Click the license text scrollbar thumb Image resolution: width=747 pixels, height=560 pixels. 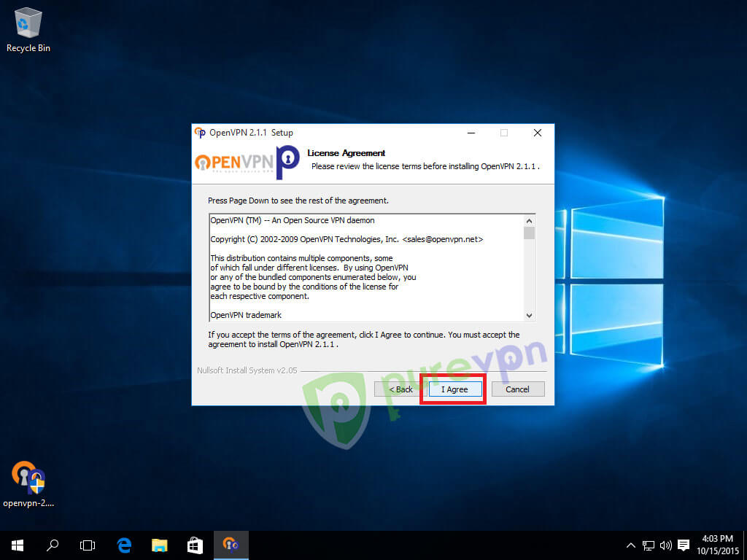pyautogui.click(x=529, y=233)
